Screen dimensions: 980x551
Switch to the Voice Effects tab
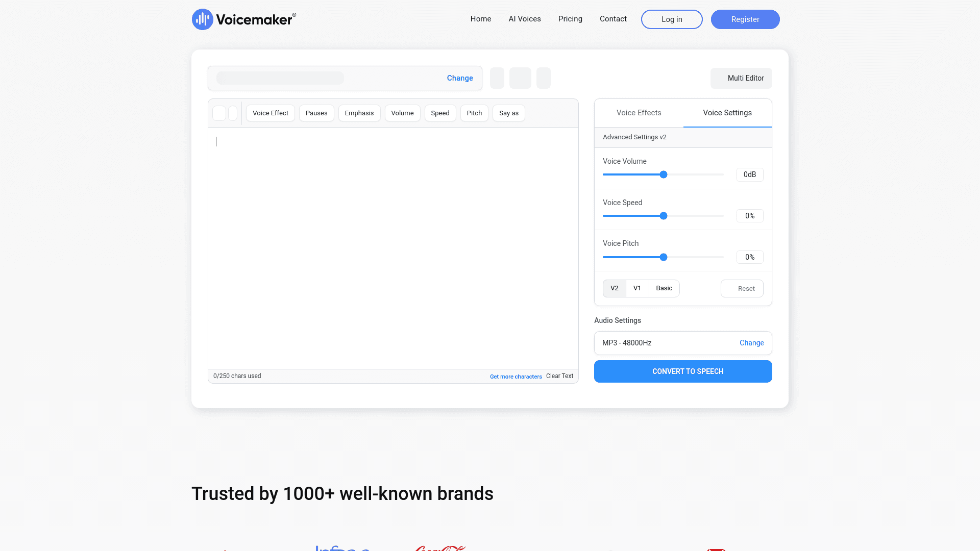click(639, 113)
